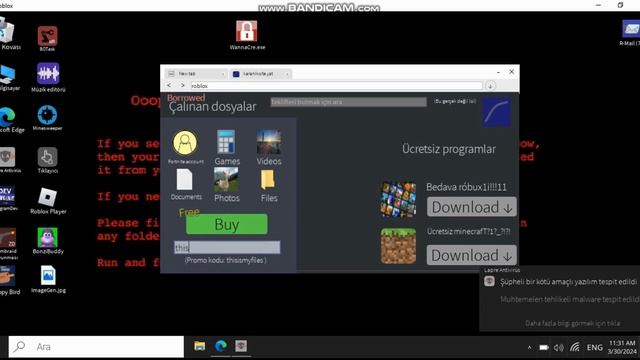Open the Bilgisayar computer desktop icon

point(7,75)
